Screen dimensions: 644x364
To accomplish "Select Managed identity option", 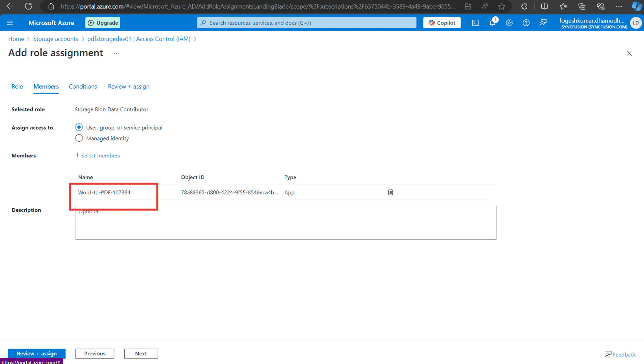I will coord(79,138).
